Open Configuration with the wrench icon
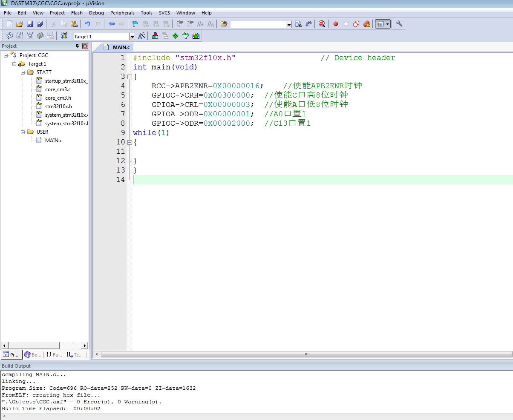The image size is (513, 420). [x=399, y=24]
